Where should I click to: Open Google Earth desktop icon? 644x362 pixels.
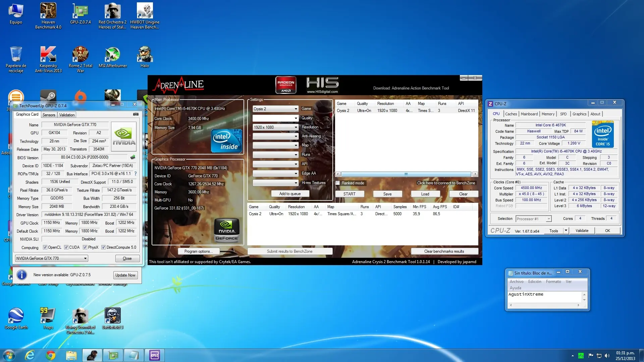tap(16, 318)
